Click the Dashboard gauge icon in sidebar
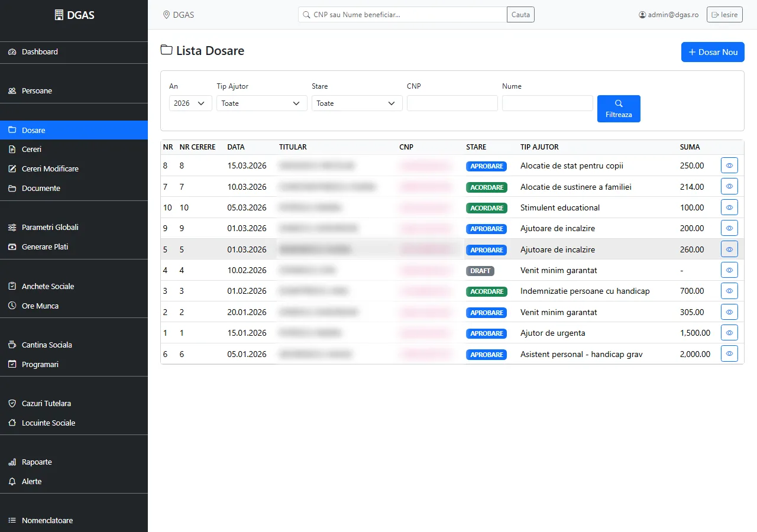The width and height of the screenshot is (757, 532). tap(12, 52)
